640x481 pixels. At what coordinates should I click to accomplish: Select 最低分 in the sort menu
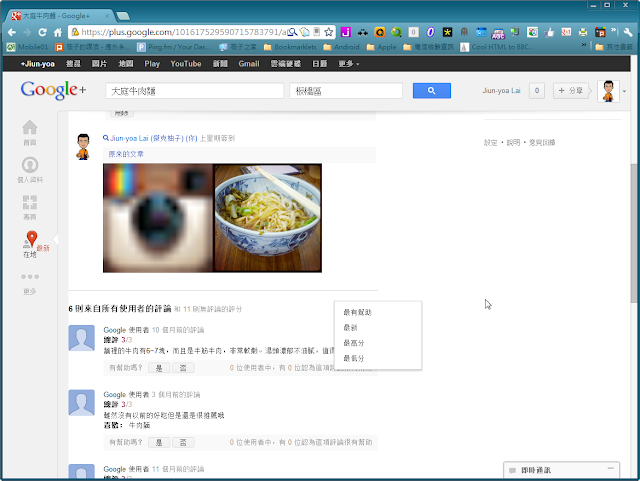point(378,358)
